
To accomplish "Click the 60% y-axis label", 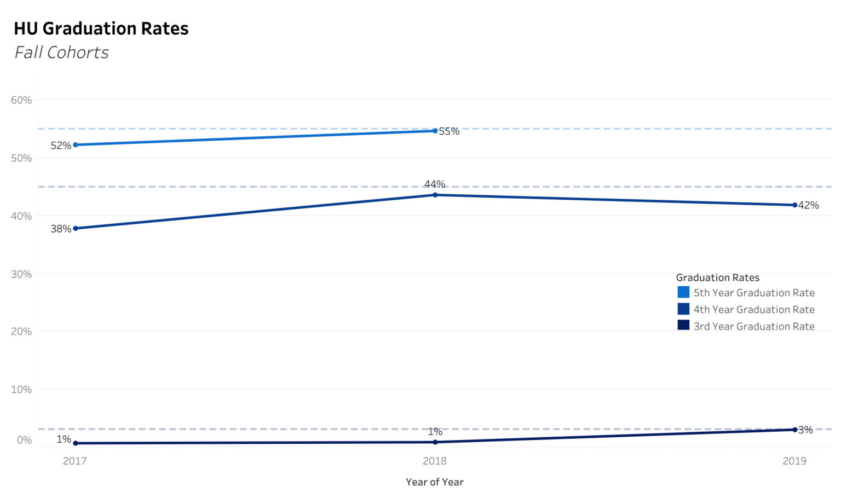I will pos(21,100).
